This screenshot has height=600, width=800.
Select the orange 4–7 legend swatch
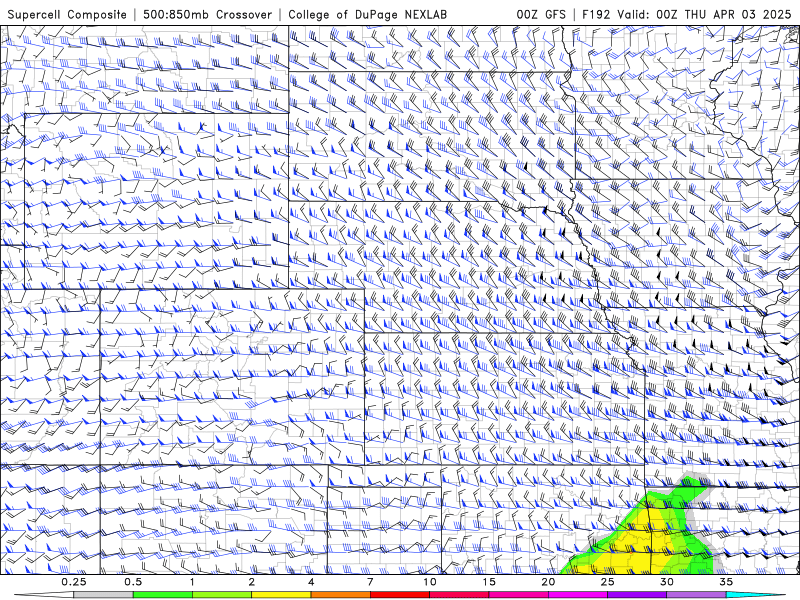coord(341,595)
